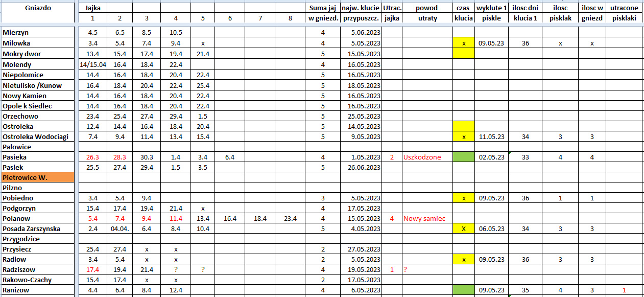Click the Palowice row label

(38, 147)
